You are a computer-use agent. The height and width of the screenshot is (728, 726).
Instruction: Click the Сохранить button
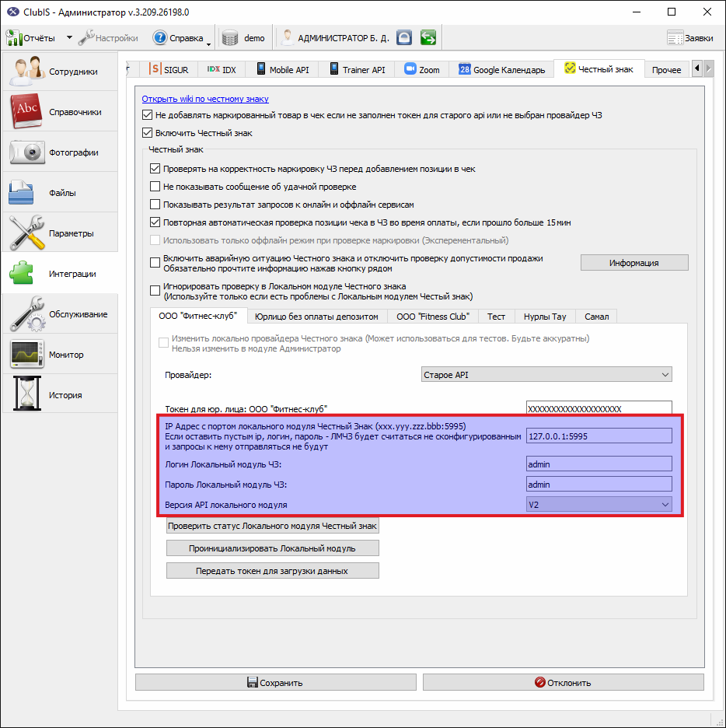276,683
